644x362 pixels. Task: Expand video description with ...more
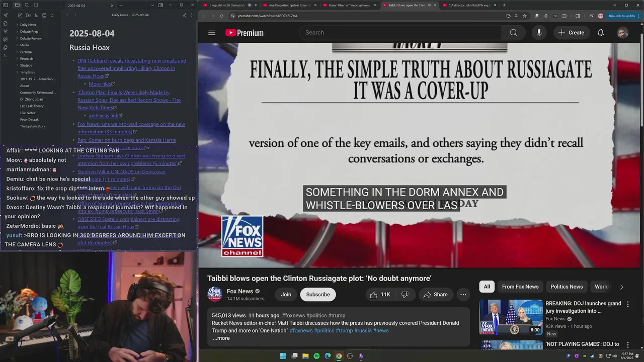221,338
